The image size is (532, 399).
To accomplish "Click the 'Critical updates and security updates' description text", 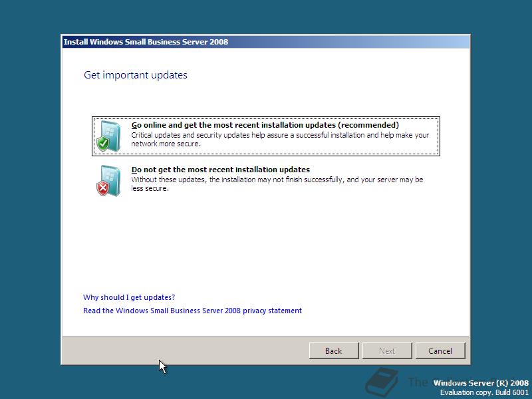I will [280, 140].
